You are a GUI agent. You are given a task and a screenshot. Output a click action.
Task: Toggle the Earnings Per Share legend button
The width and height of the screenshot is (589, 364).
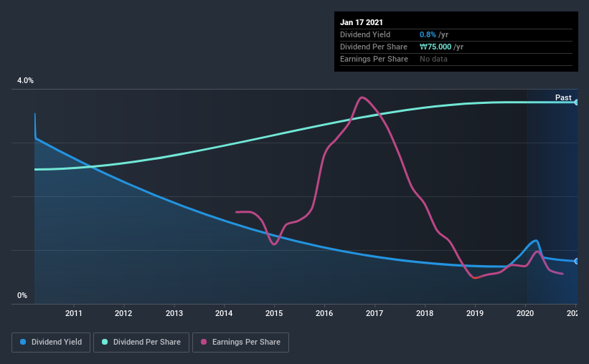[240, 343]
